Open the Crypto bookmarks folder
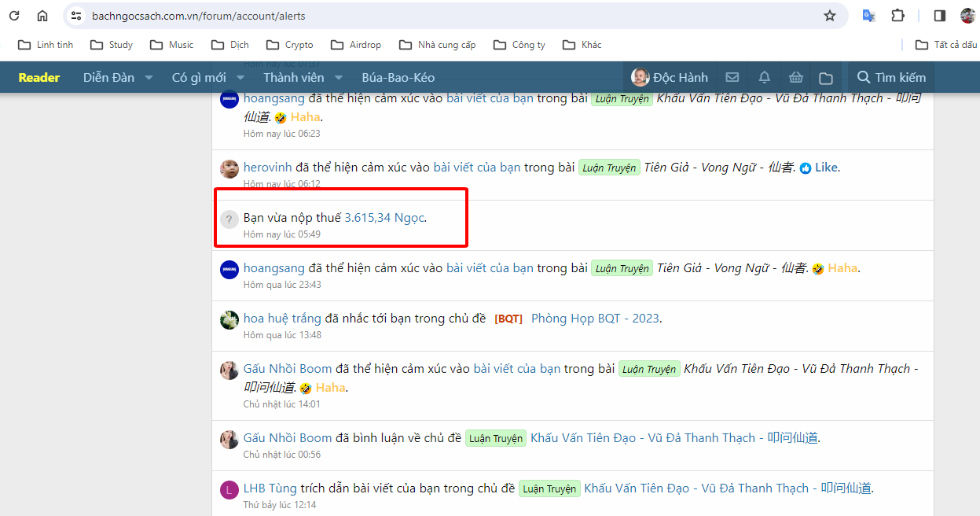Image resolution: width=980 pixels, height=516 pixels. [290, 45]
